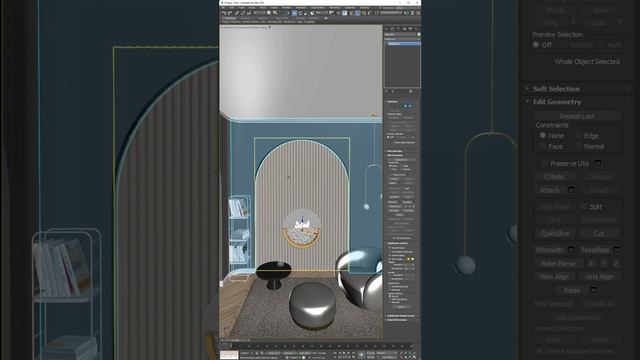Toggle Smooth Result checkbox in Subdivision Surface
640x360 pixels.
(x=390, y=248)
